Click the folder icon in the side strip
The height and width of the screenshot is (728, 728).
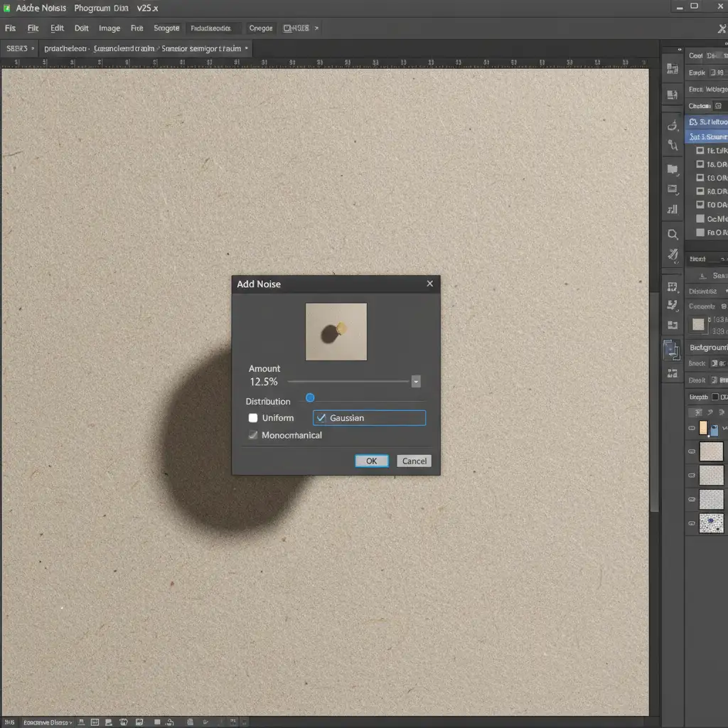(672, 169)
